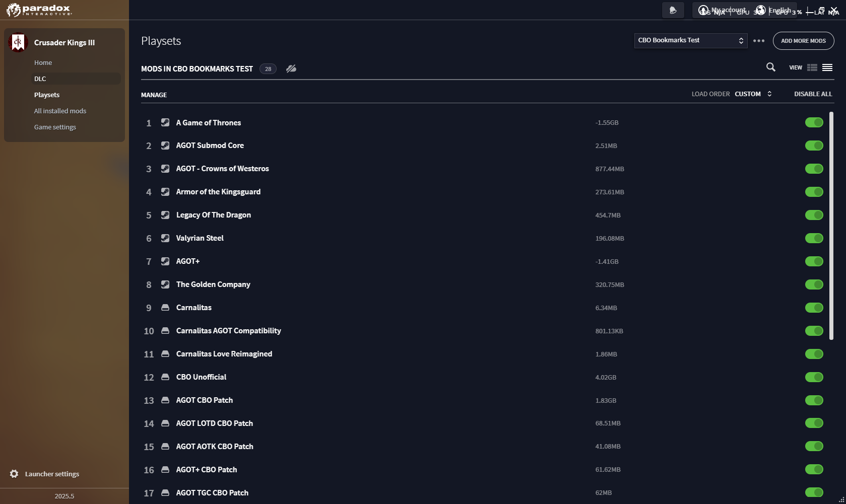The image size is (846, 504).
Task: Select the CBO Unofficial mod name
Action: 202,377
